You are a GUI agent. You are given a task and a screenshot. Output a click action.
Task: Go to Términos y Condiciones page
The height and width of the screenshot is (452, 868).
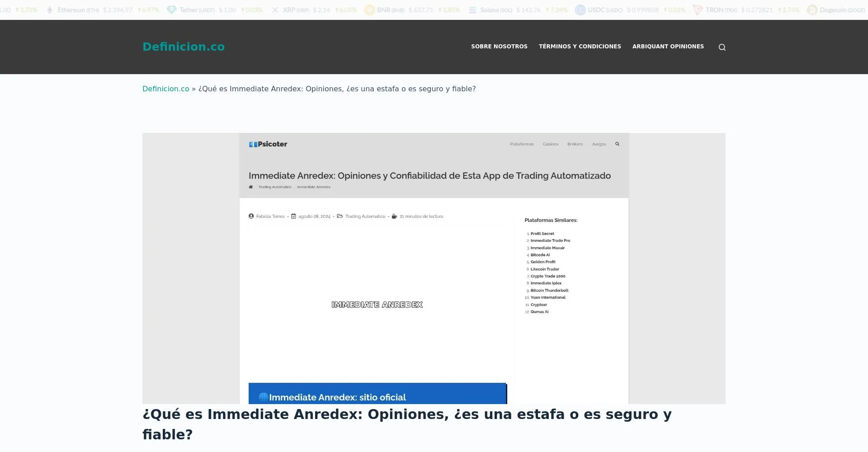[580, 47]
